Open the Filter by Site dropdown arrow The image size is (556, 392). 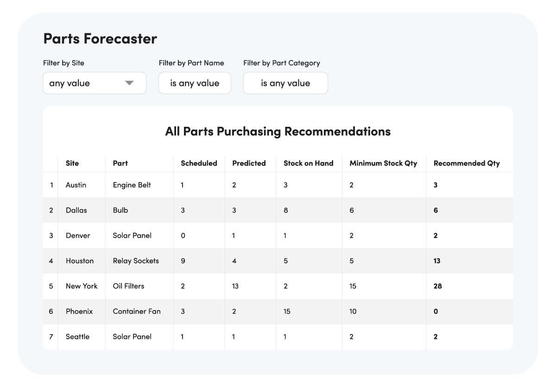point(129,83)
